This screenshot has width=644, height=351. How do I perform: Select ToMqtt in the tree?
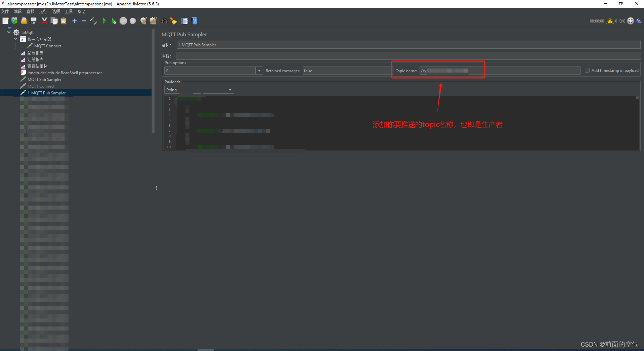27,33
